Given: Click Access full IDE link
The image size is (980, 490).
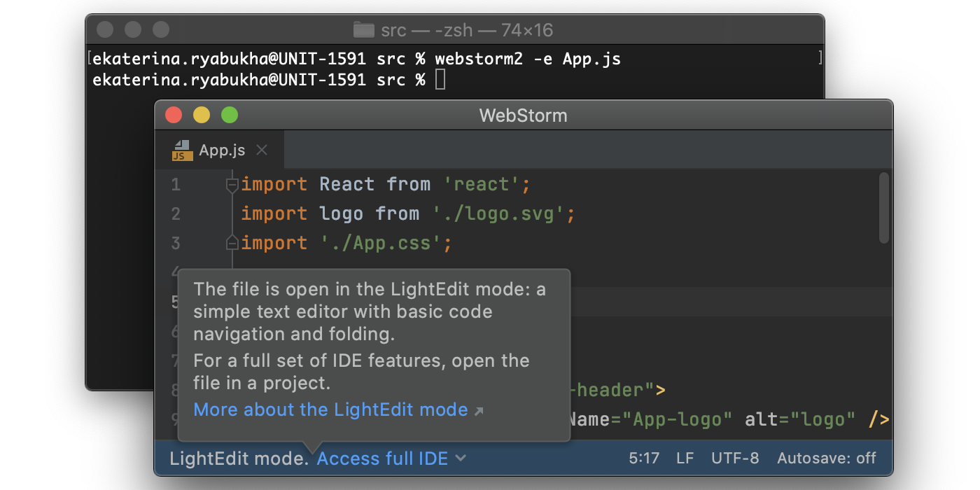Looking at the screenshot, I should pyautogui.click(x=382, y=458).
